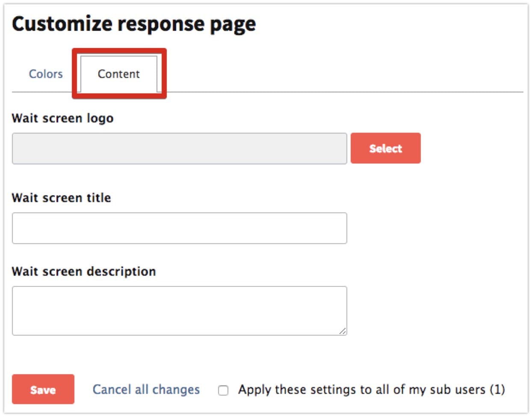
Task: Focus the Wait screen description textarea
Action: click(179, 311)
